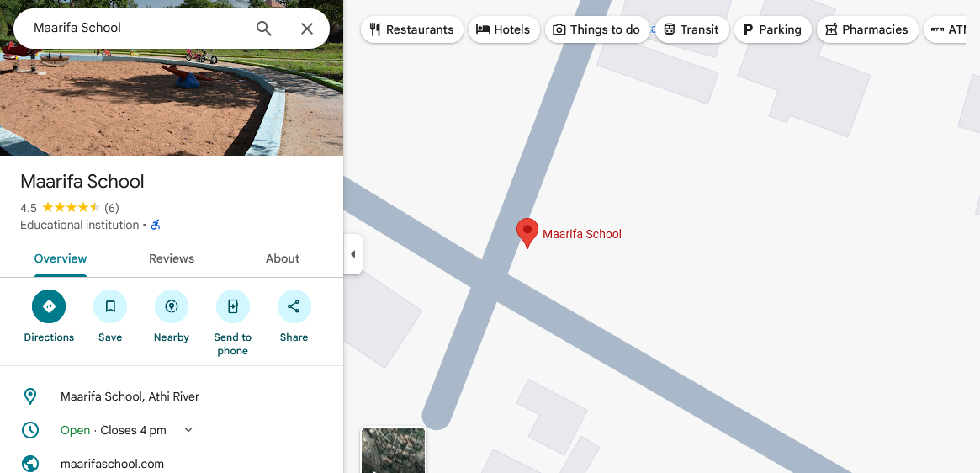Open the 6 reviews count link
Screen dimensions: 980x473
tap(112, 208)
